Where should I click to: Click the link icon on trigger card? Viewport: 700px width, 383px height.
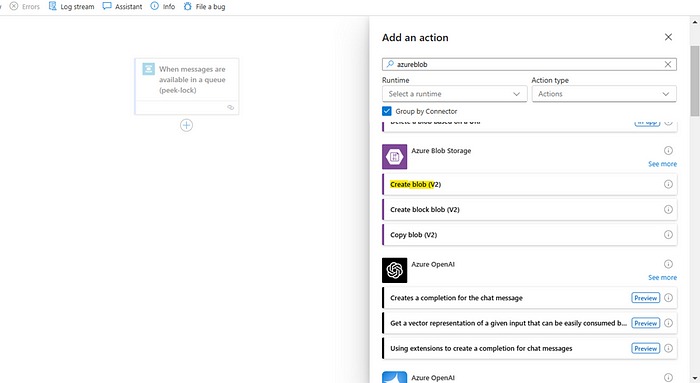tap(230, 108)
